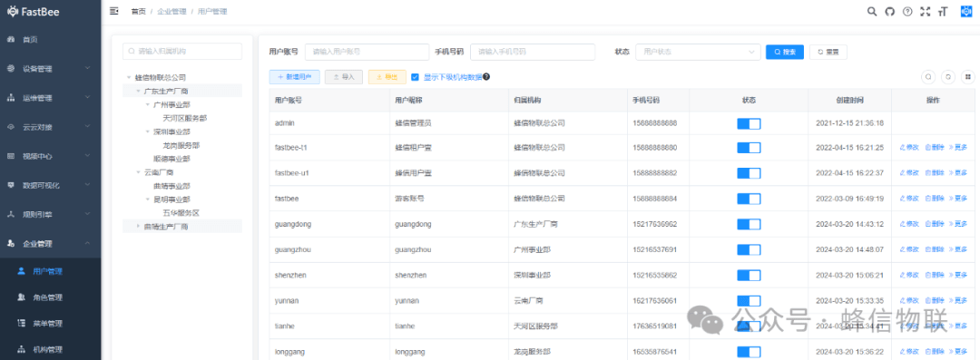Image resolution: width=980 pixels, height=360 pixels.
Task: Open the 数据可视化 sidebar menu
Action: (50, 185)
